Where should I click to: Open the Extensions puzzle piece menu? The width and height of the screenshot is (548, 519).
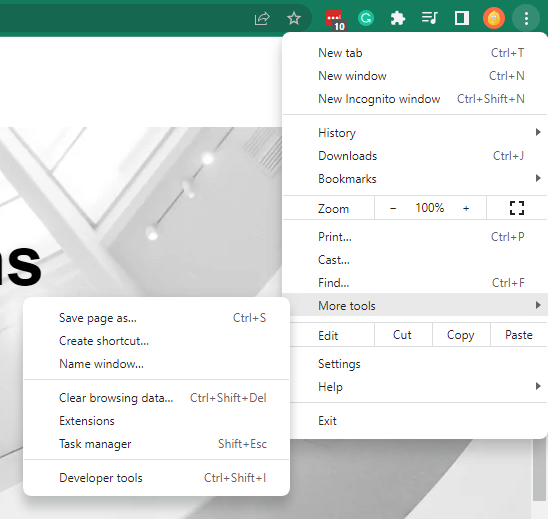[398, 18]
